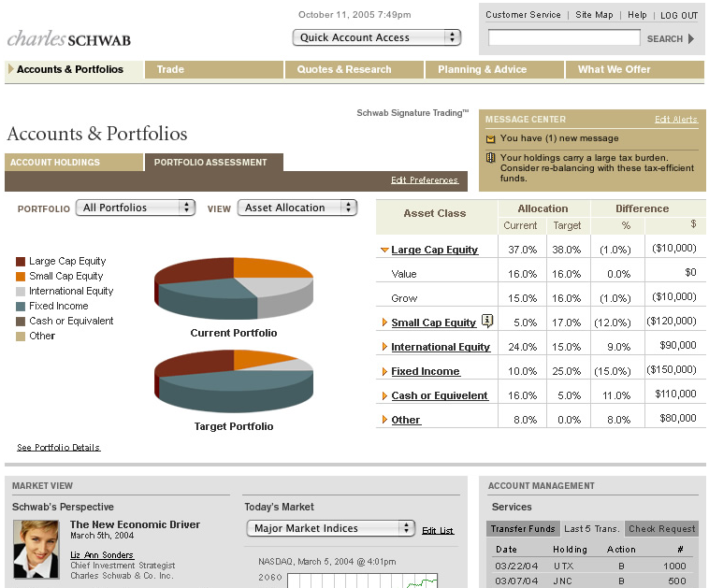
Task: Open the Help link
Action: [637, 15]
